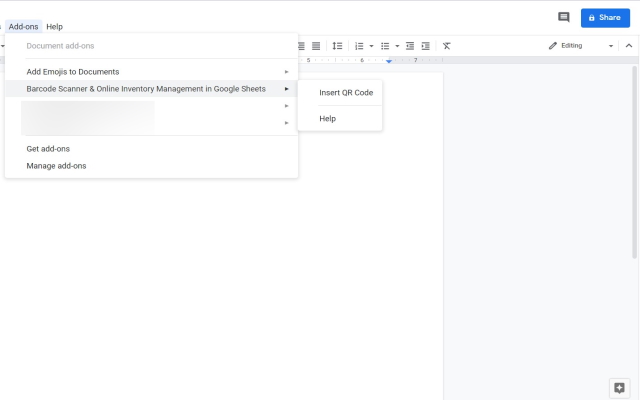640x400 pixels.
Task: Open line spacing options
Action: coord(337,46)
